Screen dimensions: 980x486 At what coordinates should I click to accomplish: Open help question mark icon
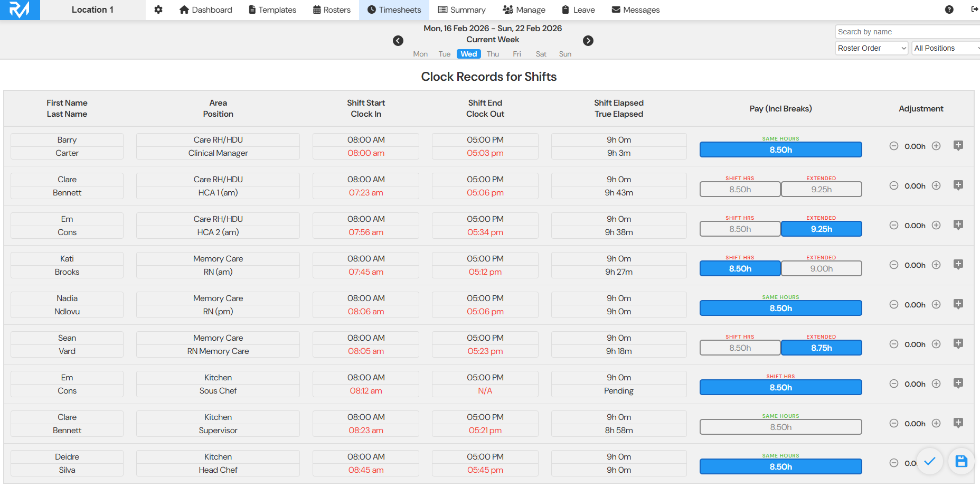pos(949,10)
